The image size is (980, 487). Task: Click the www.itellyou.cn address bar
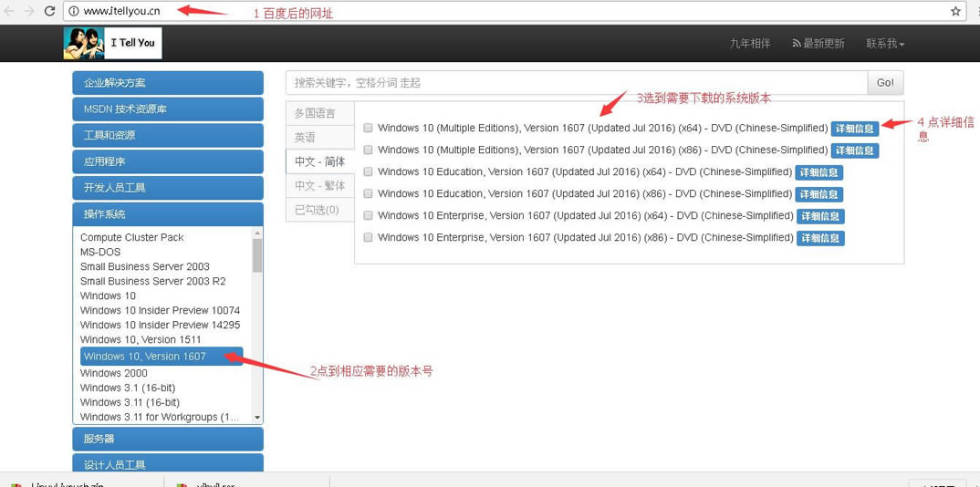[x=513, y=11]
